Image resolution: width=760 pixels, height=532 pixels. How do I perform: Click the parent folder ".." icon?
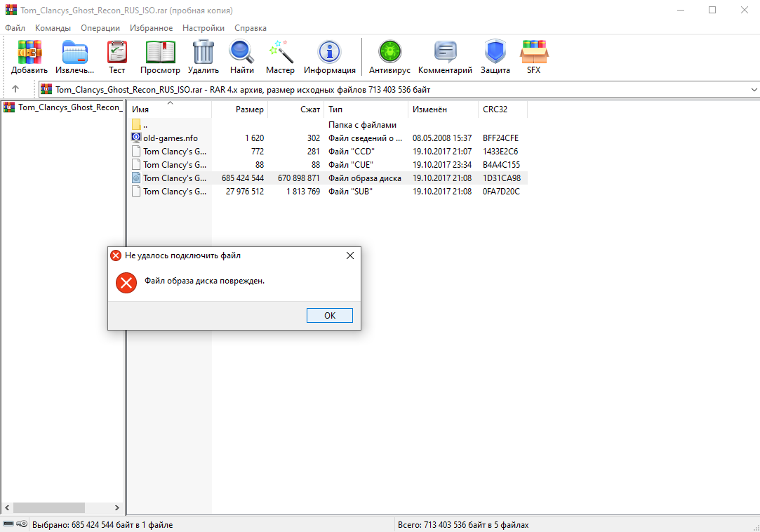coord(136,125)
